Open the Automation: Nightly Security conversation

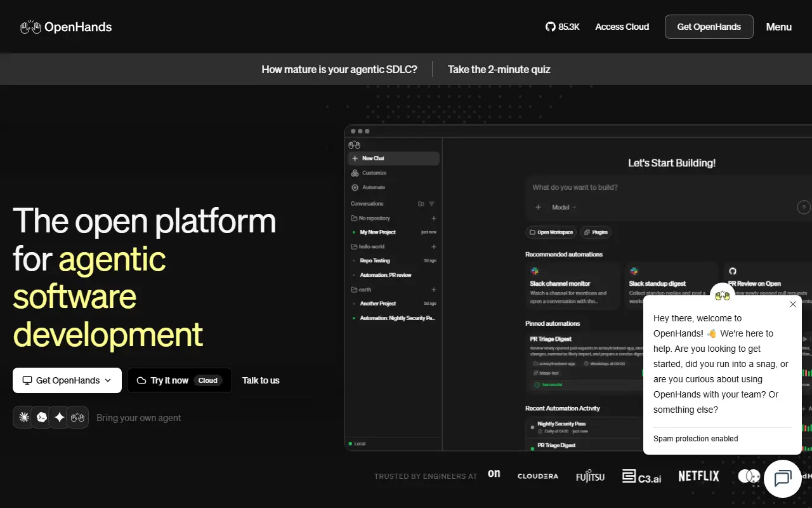click(393, 318)
